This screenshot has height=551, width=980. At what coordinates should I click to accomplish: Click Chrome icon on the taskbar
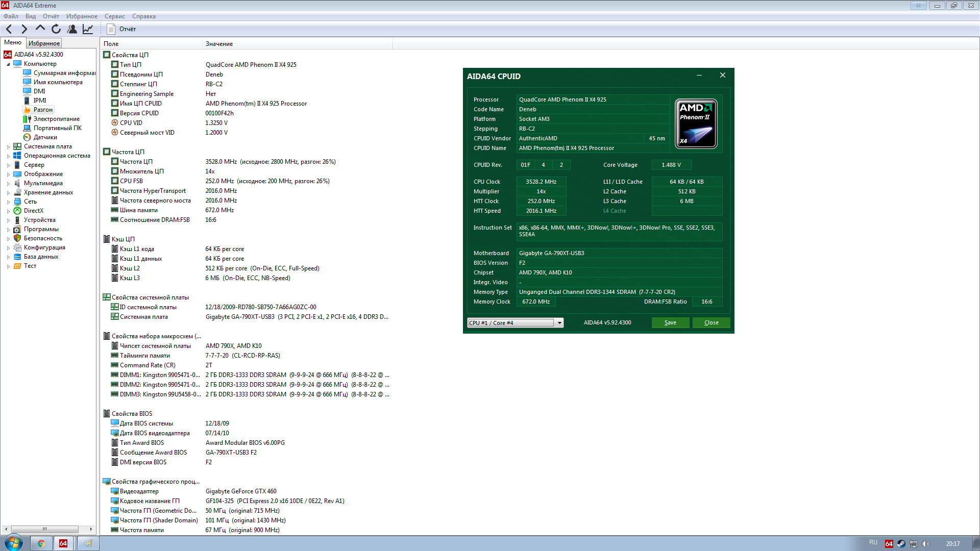point(41,543)
